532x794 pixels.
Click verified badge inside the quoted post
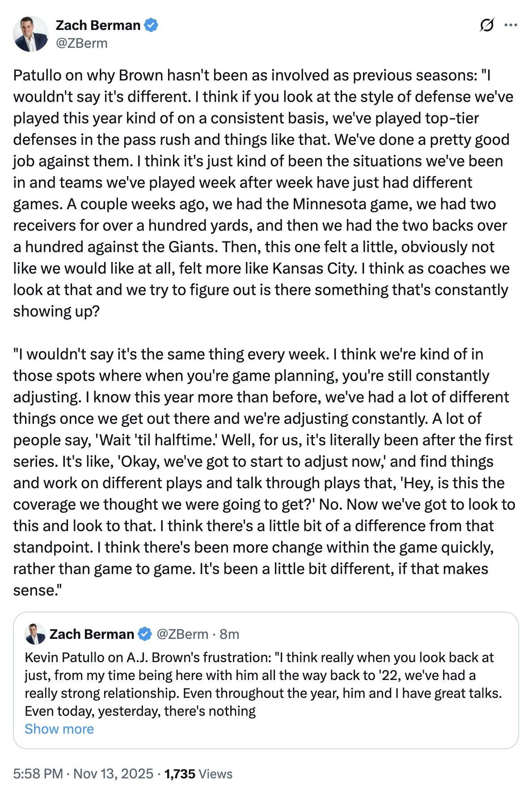coord(144,634)
